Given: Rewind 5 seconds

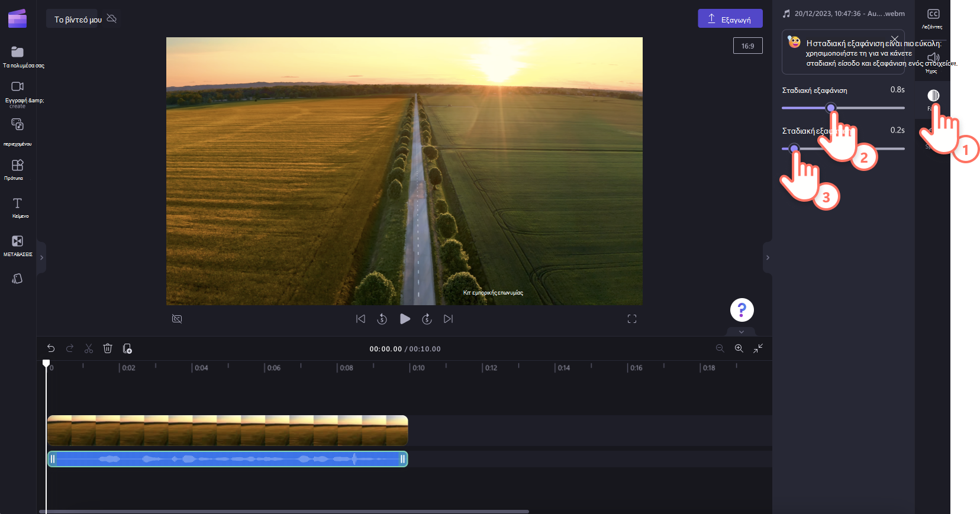Looking at the screenshot, I should tap(382, 319).
